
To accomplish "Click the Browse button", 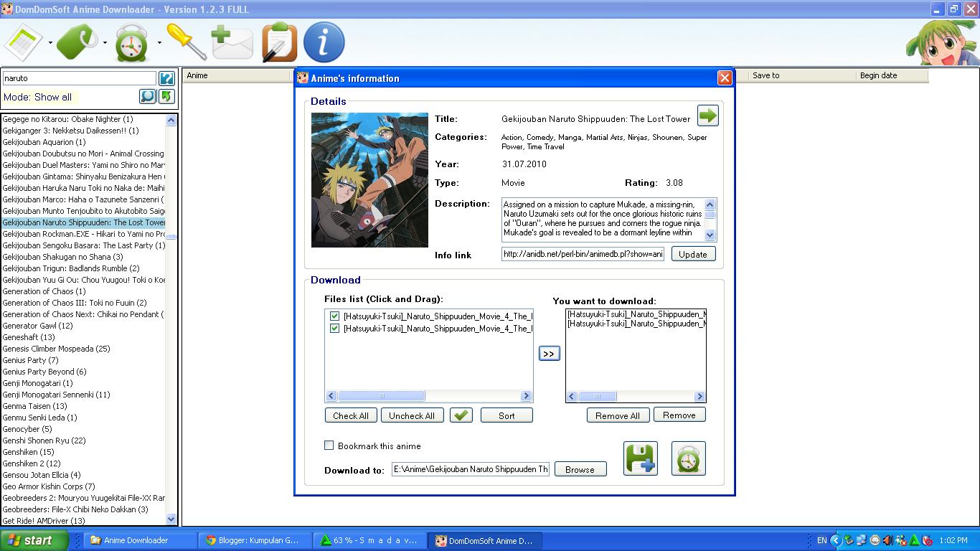I will pos(580,469).
